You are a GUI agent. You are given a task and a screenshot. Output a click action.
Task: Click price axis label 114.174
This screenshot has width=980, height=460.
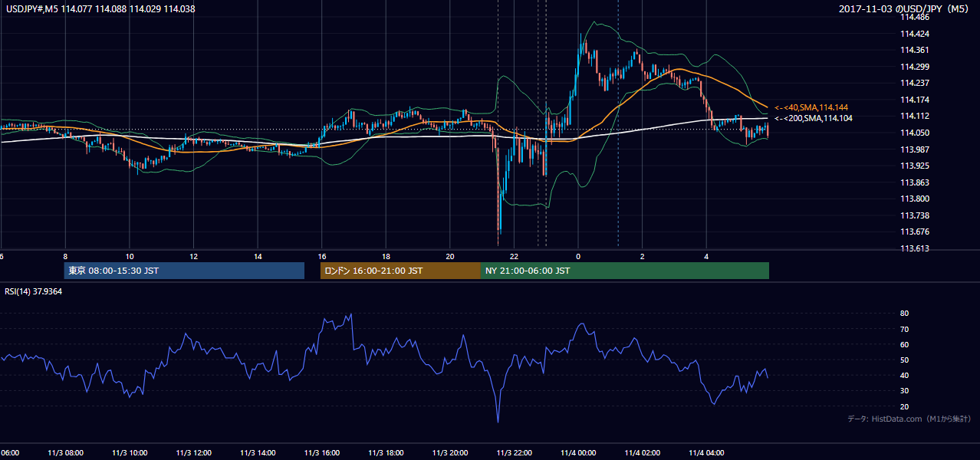[x=915, y=100]
